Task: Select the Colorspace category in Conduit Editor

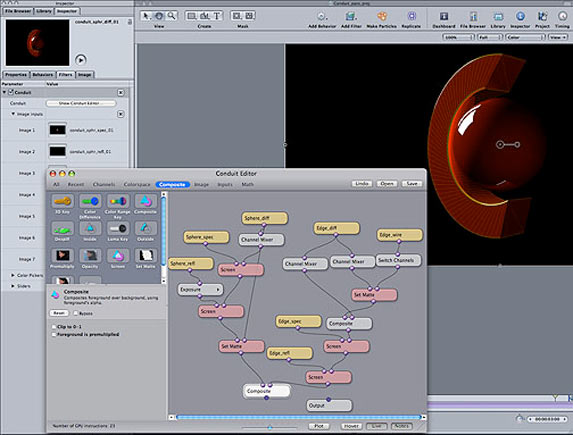Action: [x=137, y=184]
